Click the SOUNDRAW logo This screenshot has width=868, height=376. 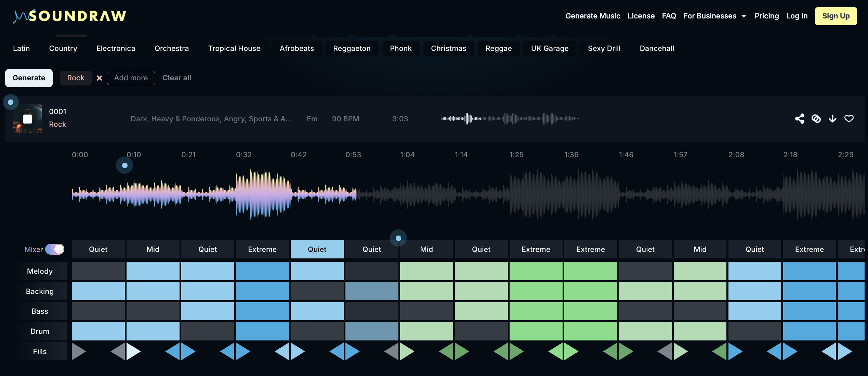[69, 15]
